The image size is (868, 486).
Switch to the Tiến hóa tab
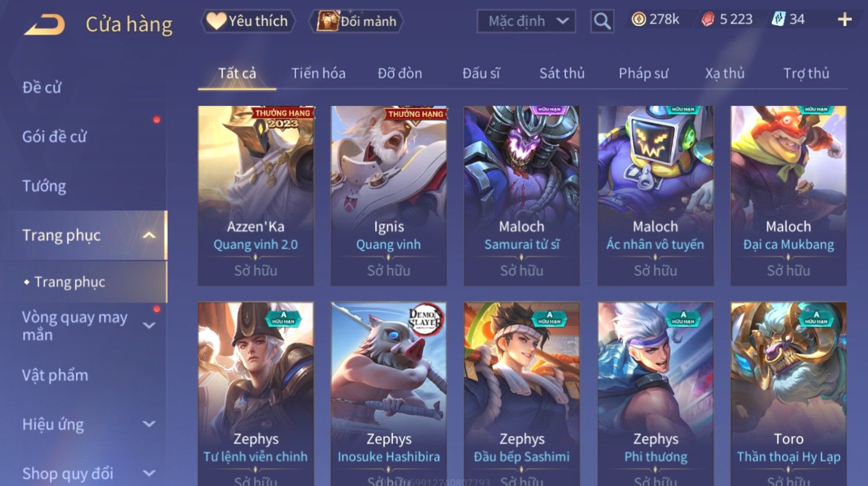click(318, 73)
